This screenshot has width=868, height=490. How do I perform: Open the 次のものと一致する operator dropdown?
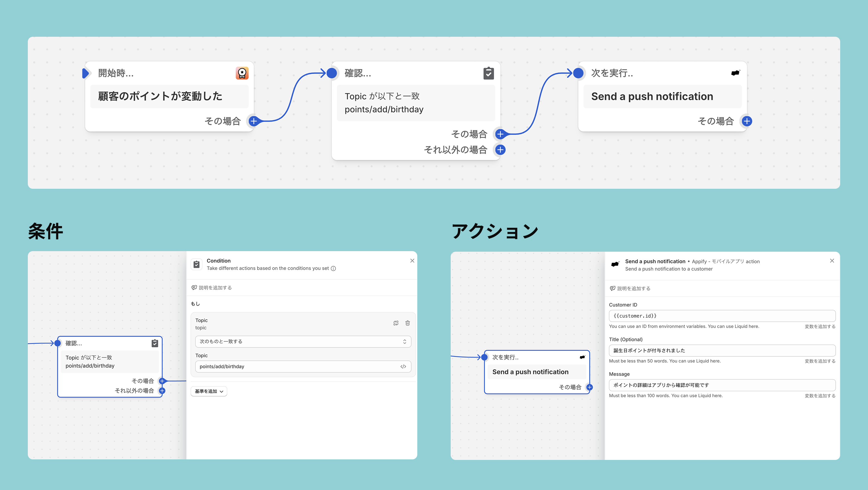tap(303, 342)
